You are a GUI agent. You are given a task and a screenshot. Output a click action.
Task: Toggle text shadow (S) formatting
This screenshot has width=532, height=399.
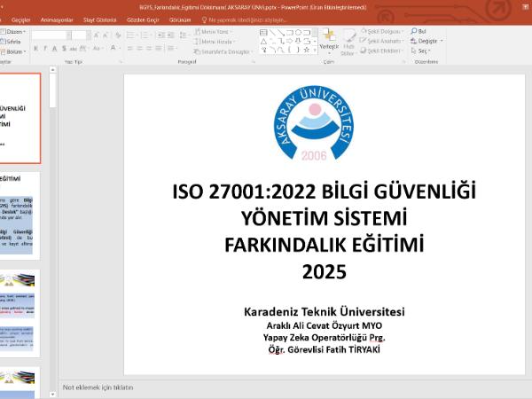64,49
